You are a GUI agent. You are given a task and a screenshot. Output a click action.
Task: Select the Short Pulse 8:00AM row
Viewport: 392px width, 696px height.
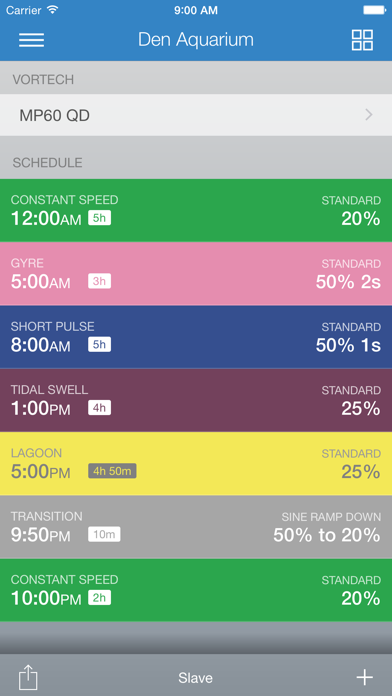[x=196, y=337]
